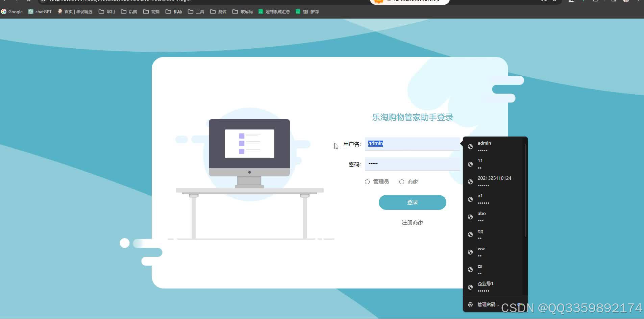Viewport: 644px width, 319px height.
Task: Open the 题目推荐 sheet bookmark
Action: click(307, 11)
